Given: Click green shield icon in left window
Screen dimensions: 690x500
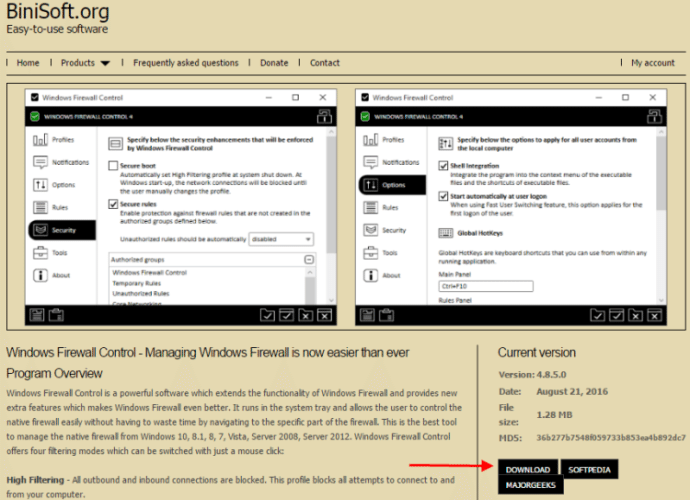Looking at the screenshot, I should click(x=35, y=117).
